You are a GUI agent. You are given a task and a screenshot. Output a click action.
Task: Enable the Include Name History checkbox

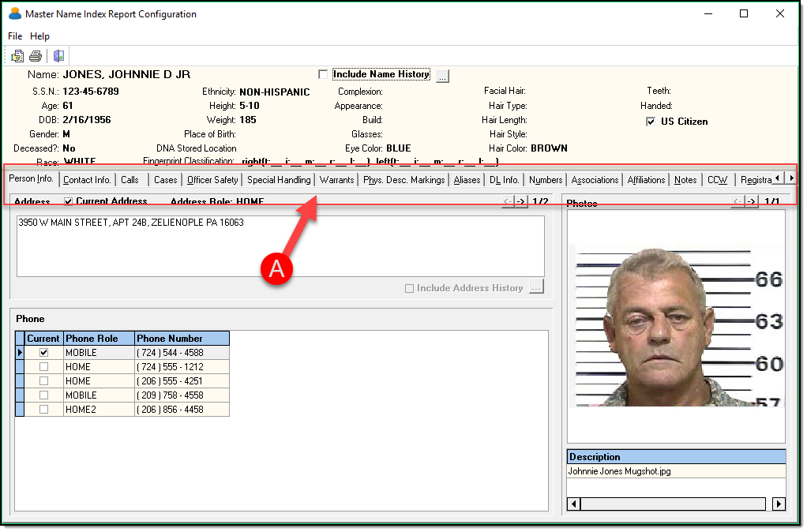click(x=323, y=74)
